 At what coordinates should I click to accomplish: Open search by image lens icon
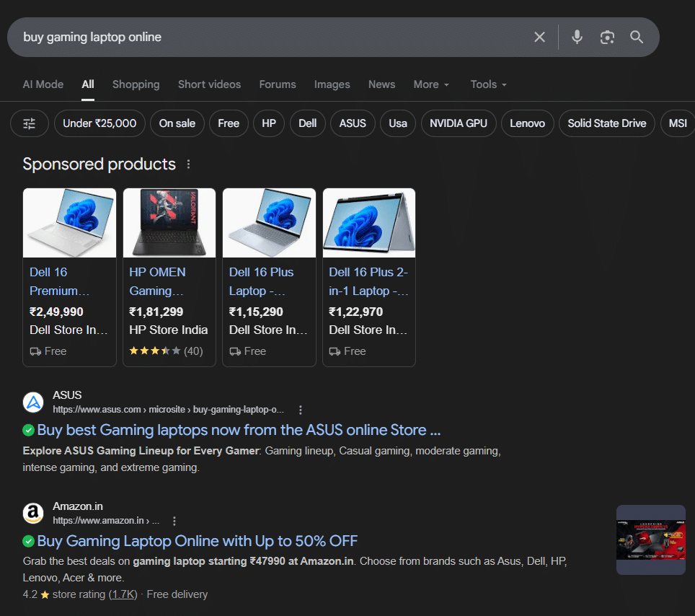pos(607,37)
